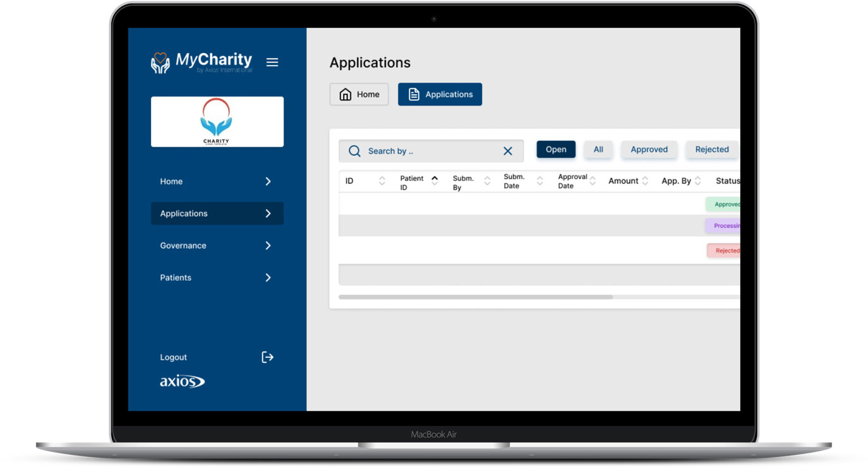This screenshot has width=868, height=467.
Task: Toggle sort on Patient ID column
Action: [x=435, y=181]
